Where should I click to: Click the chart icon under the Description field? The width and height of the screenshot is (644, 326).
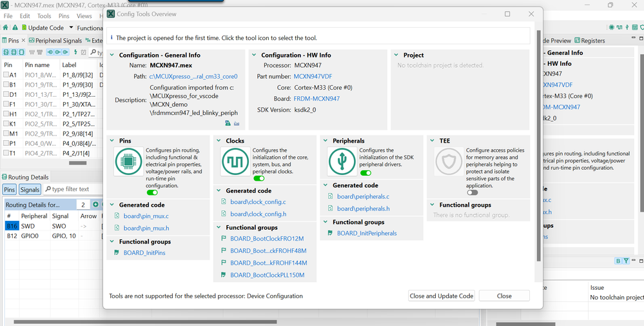(x=237, y=123)
